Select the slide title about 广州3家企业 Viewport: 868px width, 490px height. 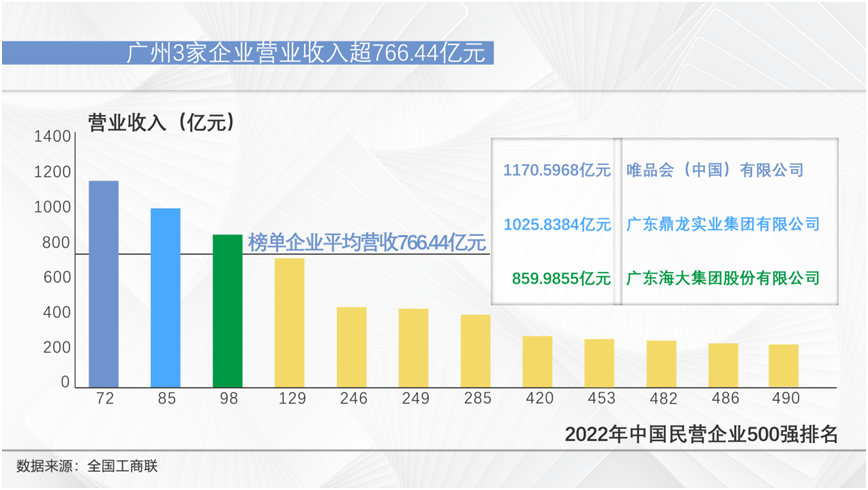306,53
